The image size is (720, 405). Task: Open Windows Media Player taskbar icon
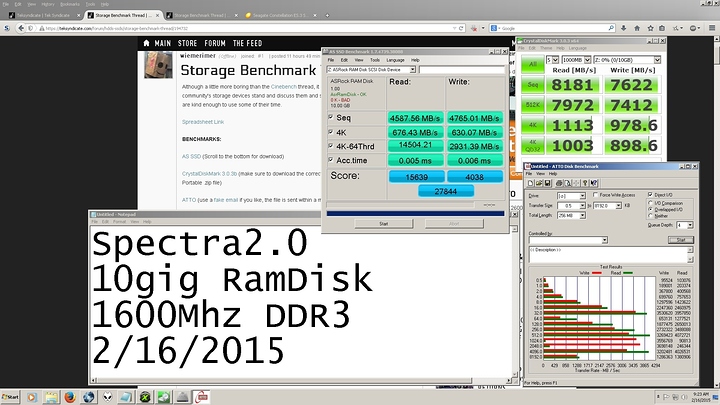point(32,397)
